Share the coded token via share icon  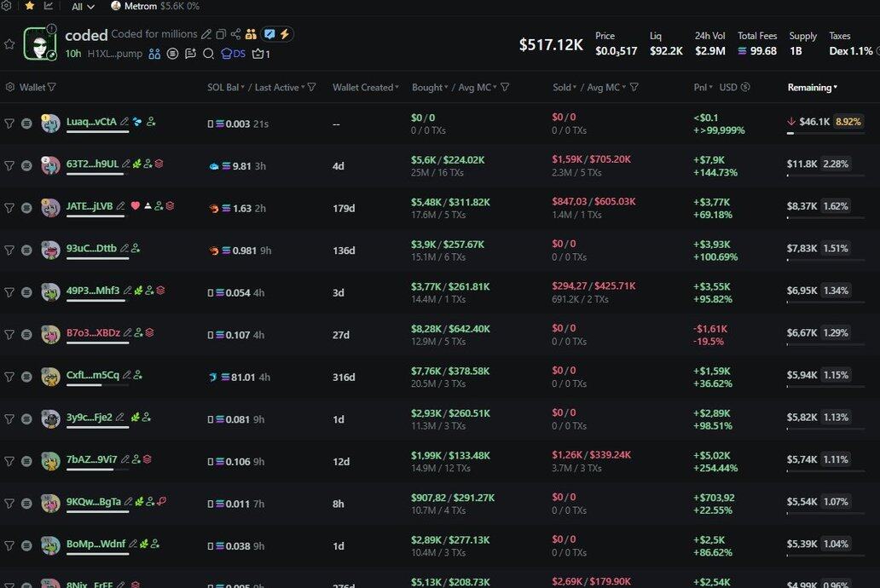coord(235,35)
